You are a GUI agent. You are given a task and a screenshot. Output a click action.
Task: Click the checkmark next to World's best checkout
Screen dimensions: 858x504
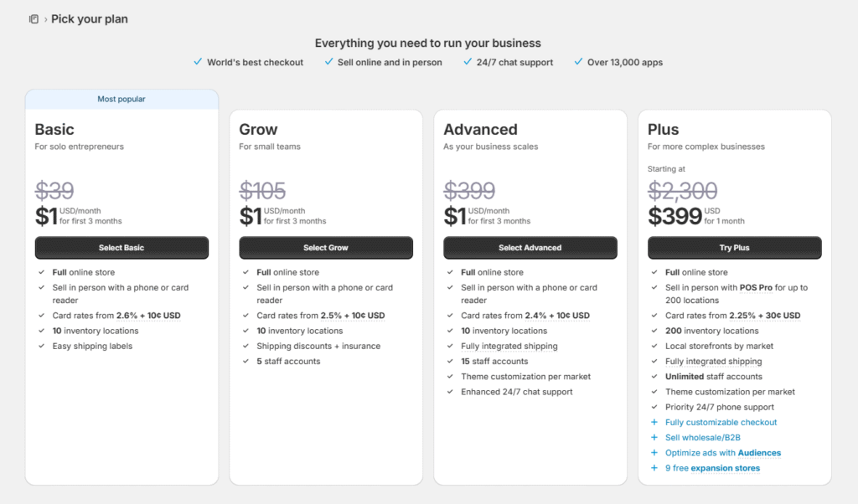(x=198, y=62)
